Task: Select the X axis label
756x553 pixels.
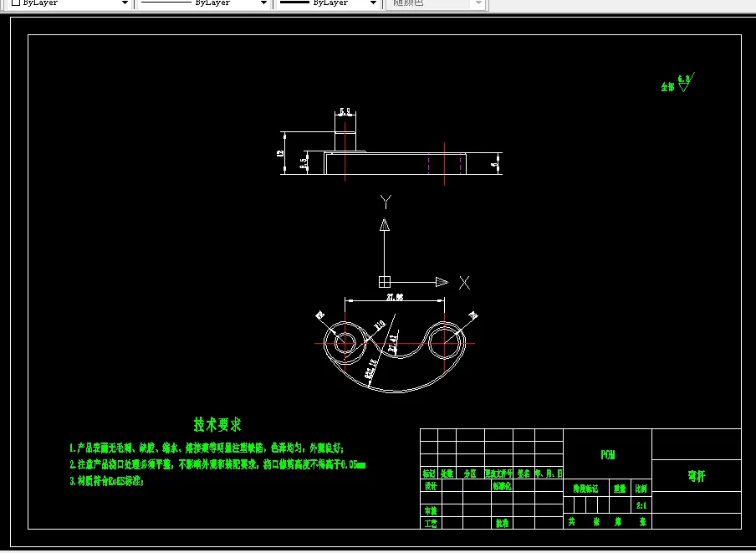Action: pyautogui.click(x=464, y=283)
